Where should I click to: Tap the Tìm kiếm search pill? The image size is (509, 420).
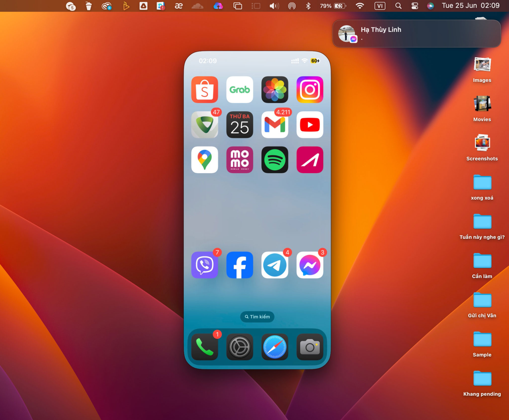click(257, 317)
